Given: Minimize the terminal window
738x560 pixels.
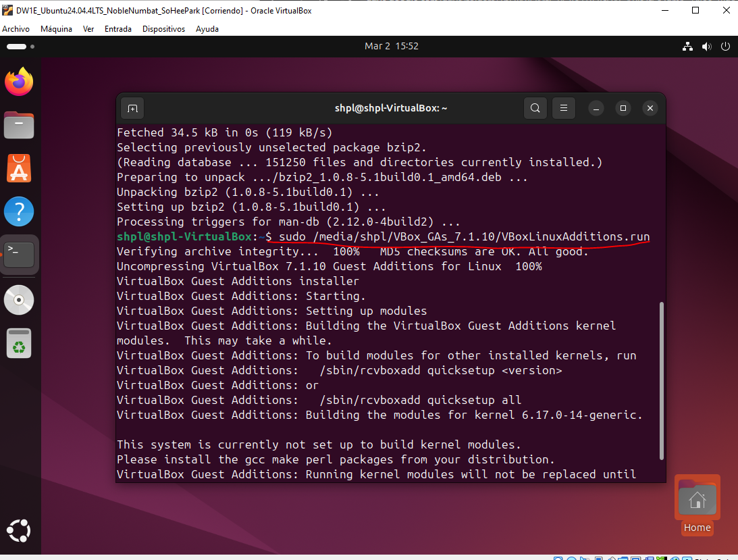Looking at the screenshot, I should click(596, 108).
